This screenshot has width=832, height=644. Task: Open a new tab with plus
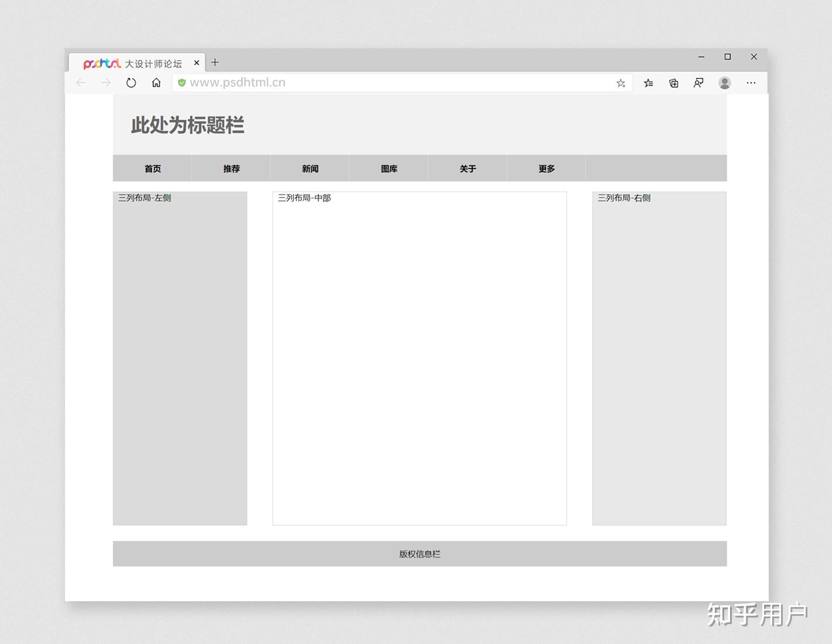click(215, 62)
